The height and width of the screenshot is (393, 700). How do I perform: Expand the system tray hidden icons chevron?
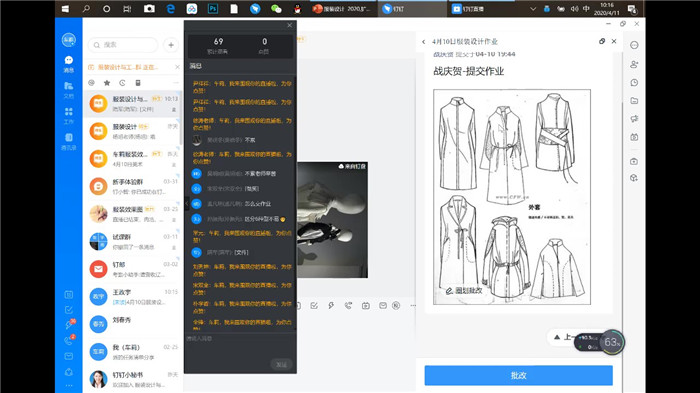533,9
